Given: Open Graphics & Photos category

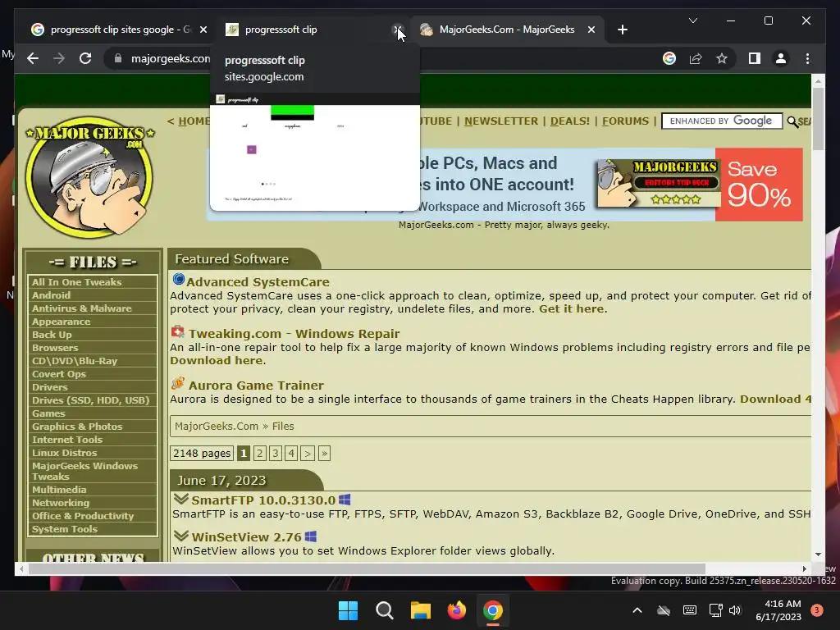Looking at the screenshot, I should pyautogui.click(x=77, y=427).
